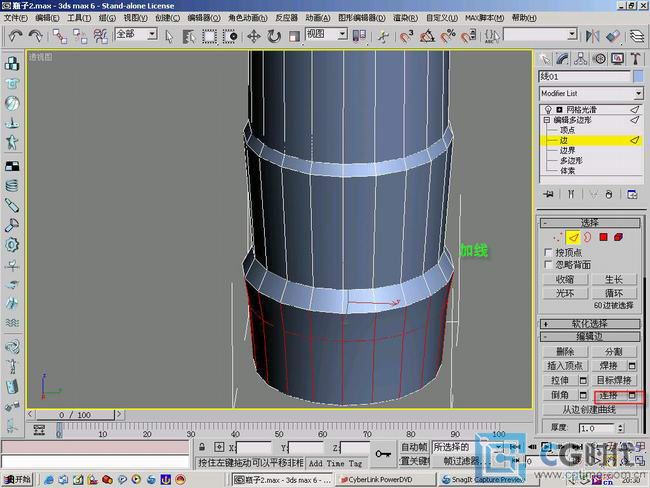Select the Unlink Selection tool
Viewport: 650px width, 488px height.
coord(80,36)
